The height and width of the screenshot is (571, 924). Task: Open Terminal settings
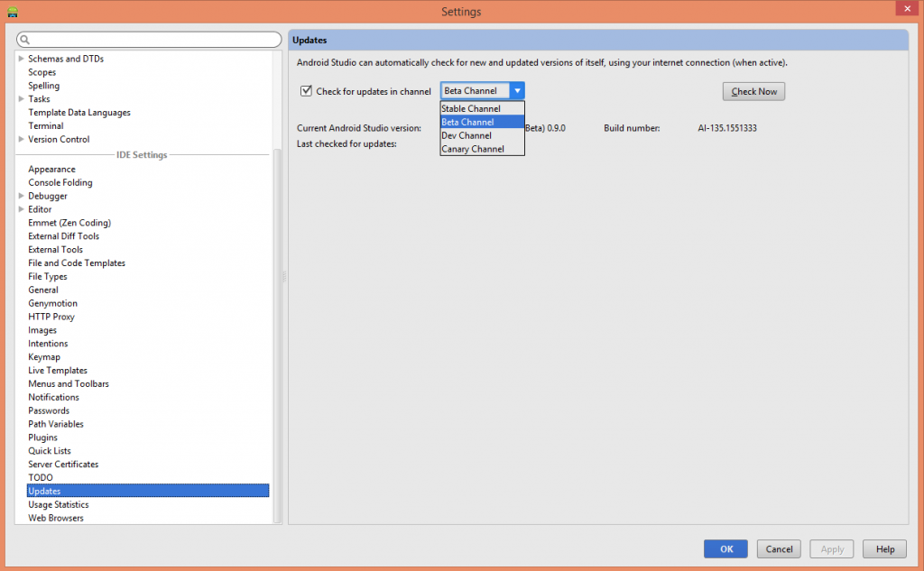pos(45,125)
